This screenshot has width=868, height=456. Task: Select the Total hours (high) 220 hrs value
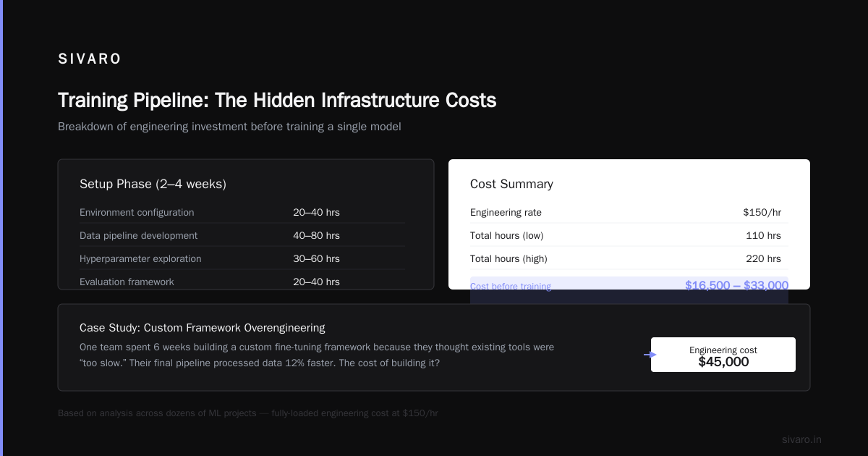pos(763,258)
